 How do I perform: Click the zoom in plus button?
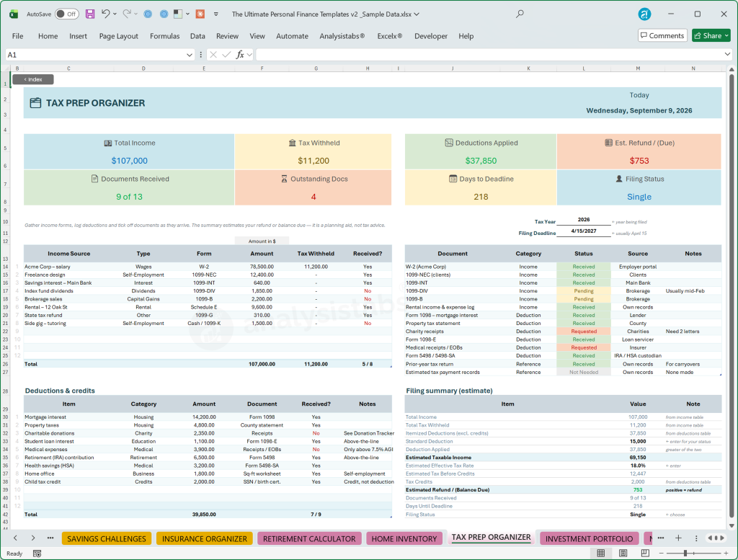[725, 554]
